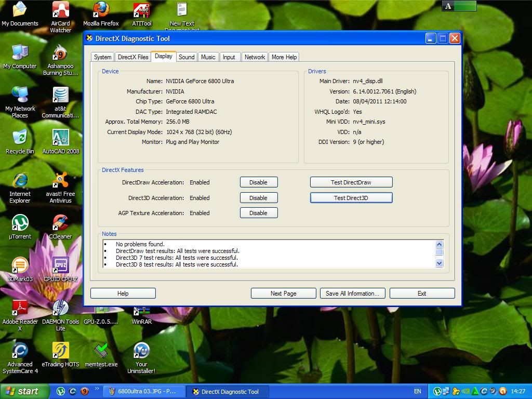Open the Music tab
This screenshot has height=399, width=532.
(208, 57)
